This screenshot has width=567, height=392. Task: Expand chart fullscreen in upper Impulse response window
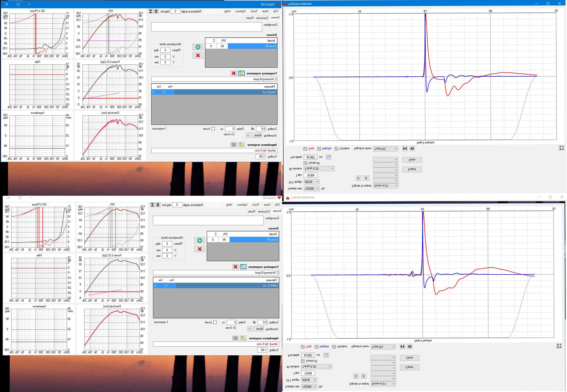coord(561,148)
